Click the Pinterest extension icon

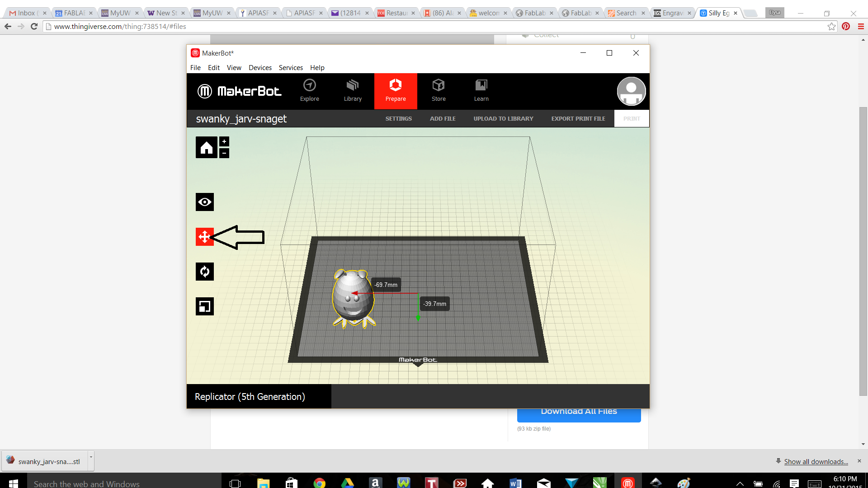tap(846, 26)
